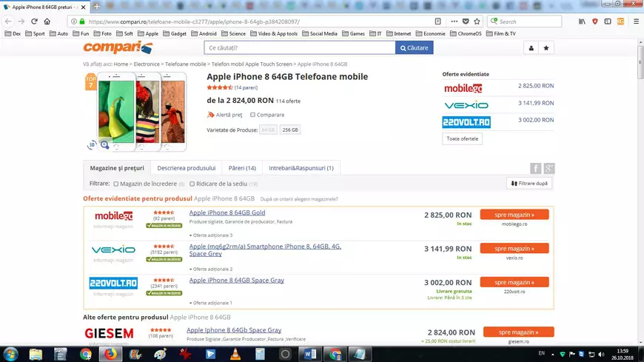
Task: Open user account icon on Compari
Action: coord(531,48)
